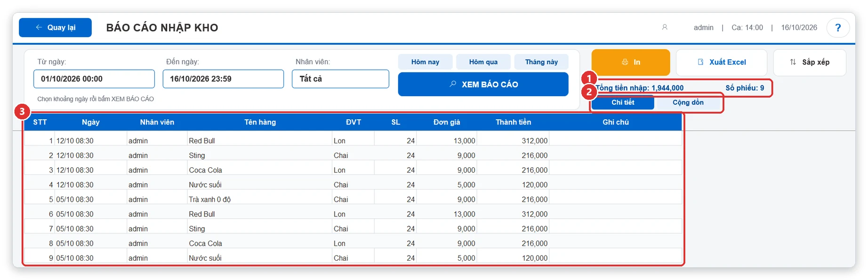Image resolution: width=868 pixels, height=280 pixels.
Task: Apply the Tháng này quick filter
Action: 541,62
